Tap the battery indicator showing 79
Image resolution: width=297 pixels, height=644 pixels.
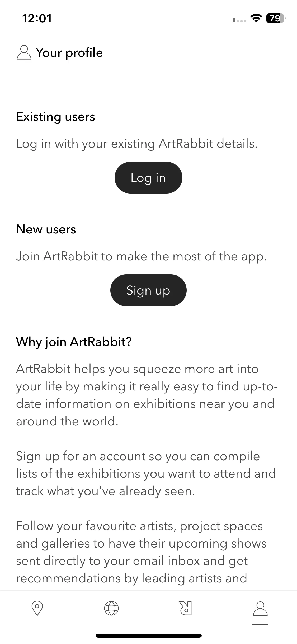[x=276, y=19]
